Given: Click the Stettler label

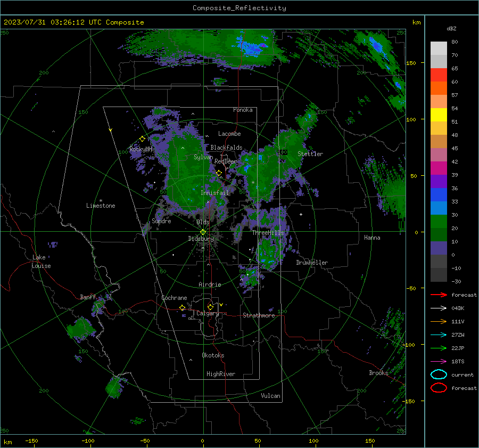Looking at the screenshot, I should pos(310,154).
